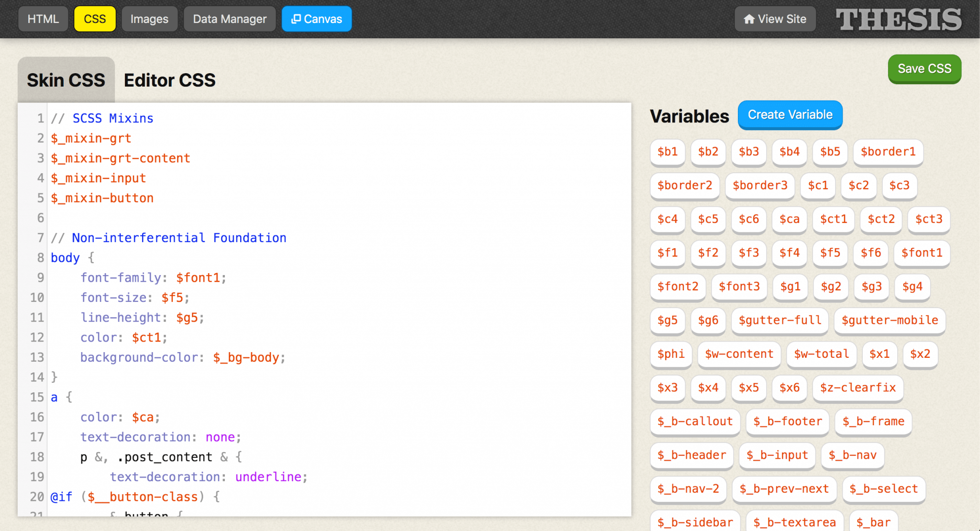
Task: Select the $gutter-full variable
Action: [780, 321]
